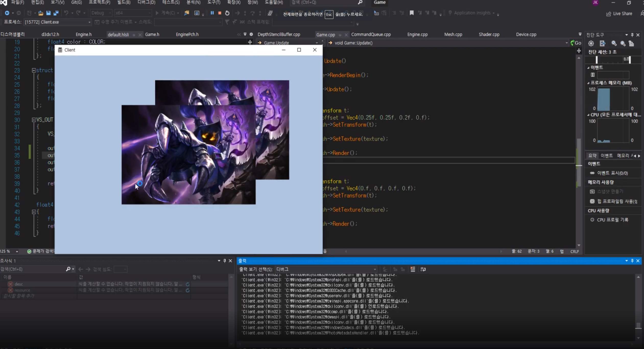Image resolution: width=644 pixels, height=349 pixels.
Task: Open diagnostic tools settings gear
Action: pyautogui.click(x=591, y=43)
